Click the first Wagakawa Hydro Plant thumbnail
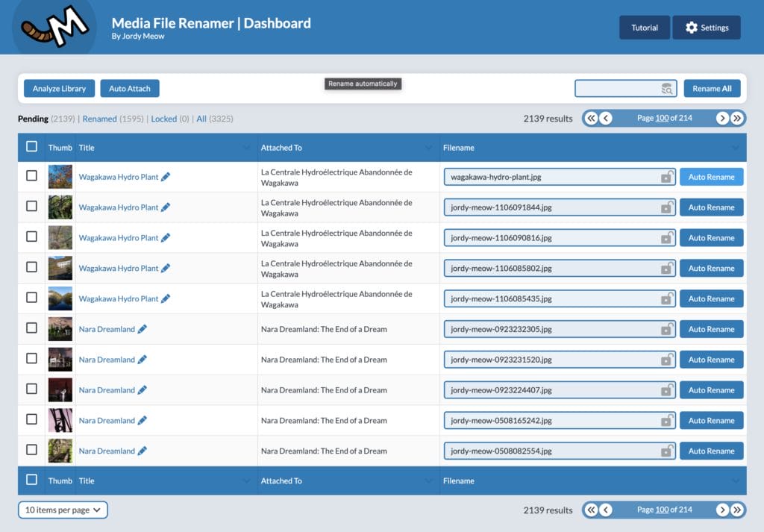This screenshot has height=532, width=764. pos(60,176)
